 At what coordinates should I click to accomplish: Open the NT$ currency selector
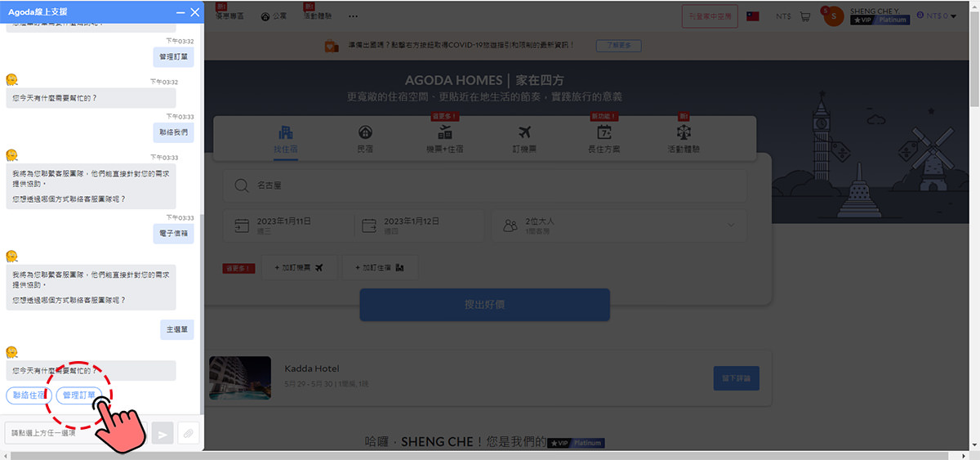tap(783, 16)
